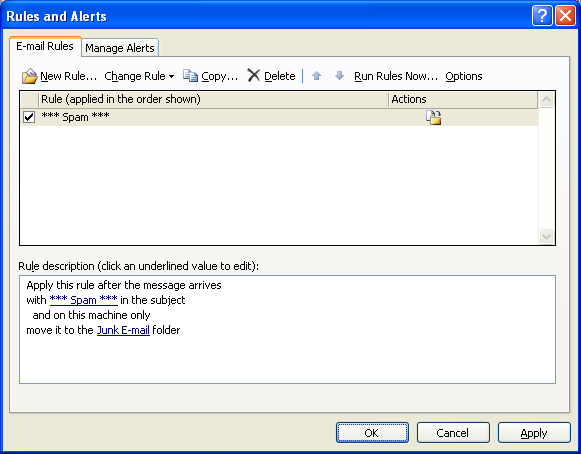Click the New Rule... label
581x454 pixels.
[69, 76]
